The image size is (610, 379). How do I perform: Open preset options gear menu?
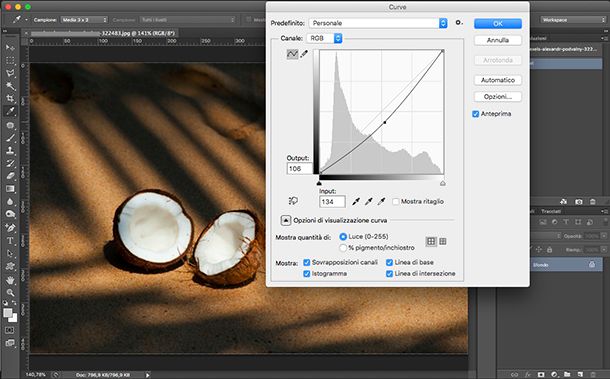click(459, 23)
